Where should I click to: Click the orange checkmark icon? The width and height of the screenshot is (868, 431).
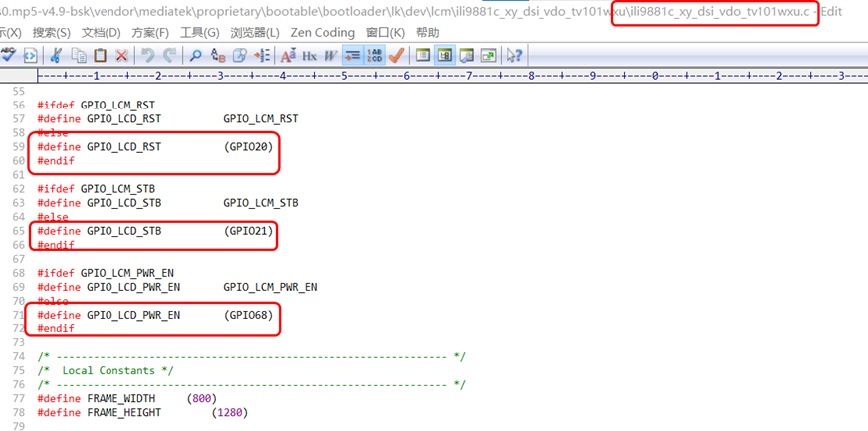[396, 55]
